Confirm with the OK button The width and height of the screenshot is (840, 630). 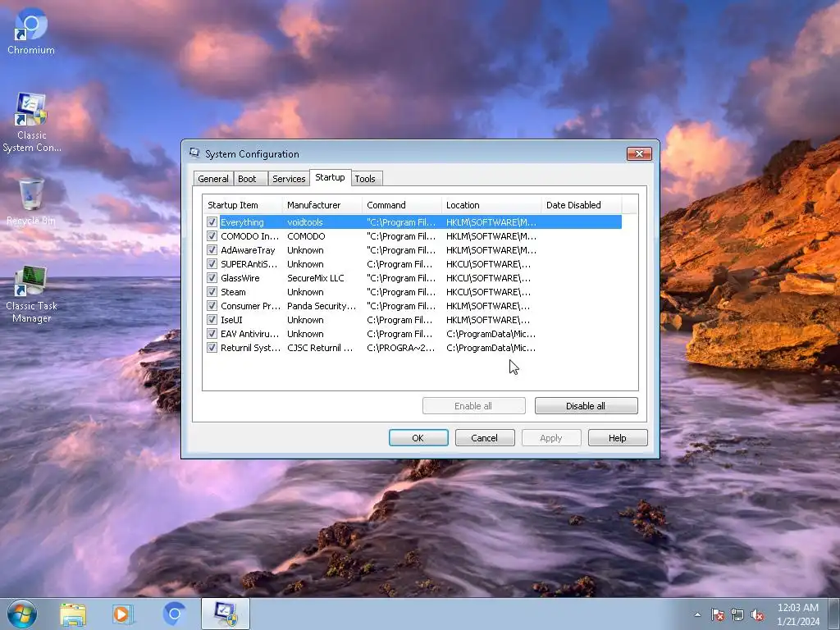point(418,438)
